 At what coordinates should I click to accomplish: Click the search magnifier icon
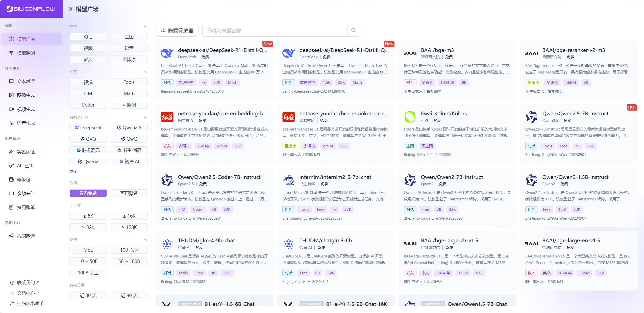click(x=354, y=31)
